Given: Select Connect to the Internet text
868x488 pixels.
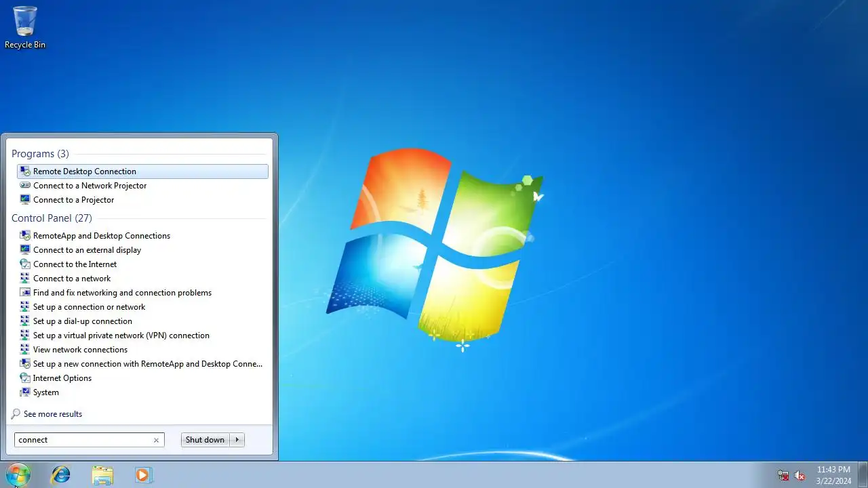Looking at the screenshot, I should 75,264.
